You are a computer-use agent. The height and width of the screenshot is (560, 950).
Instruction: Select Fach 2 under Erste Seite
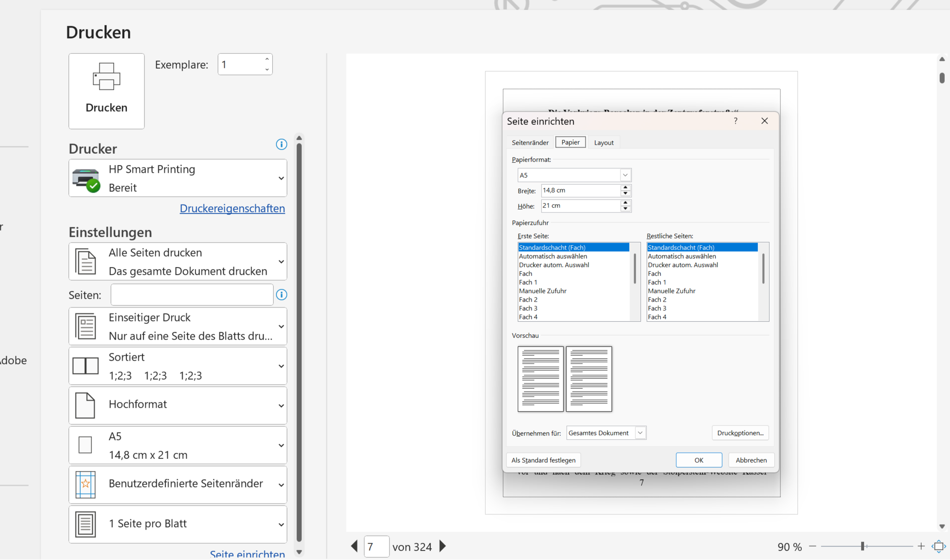point(574,299)
